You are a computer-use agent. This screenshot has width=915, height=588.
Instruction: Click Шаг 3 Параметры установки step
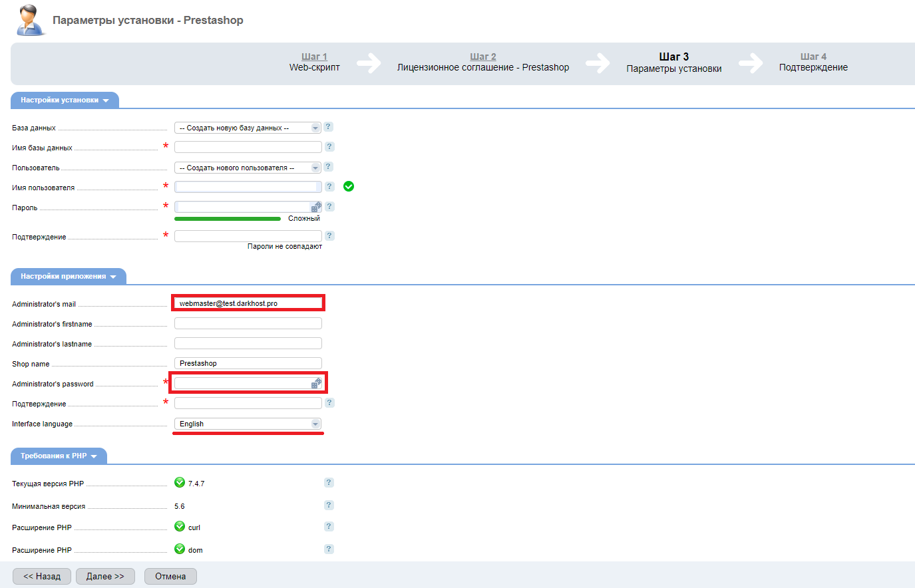[x=674, y=63]
